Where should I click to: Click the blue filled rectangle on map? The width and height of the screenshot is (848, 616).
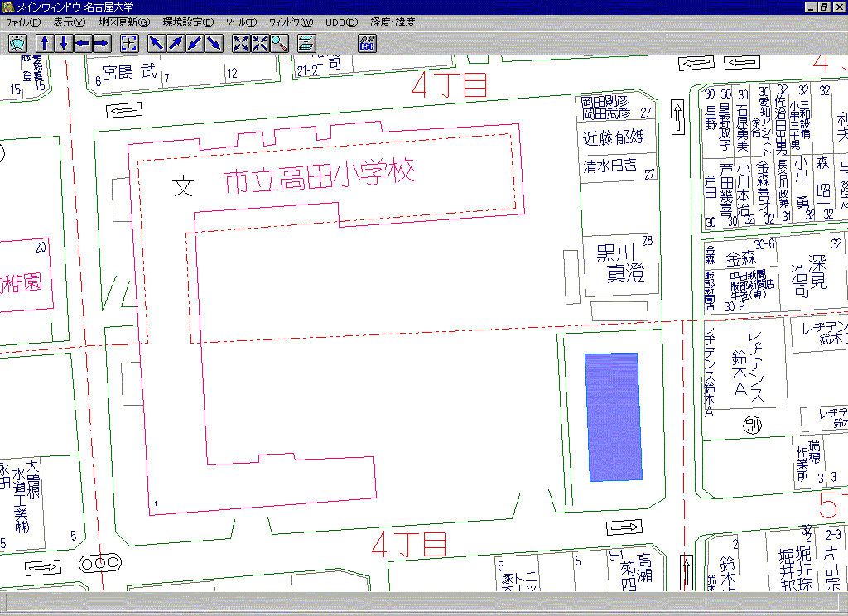click(x=614, y=417)
